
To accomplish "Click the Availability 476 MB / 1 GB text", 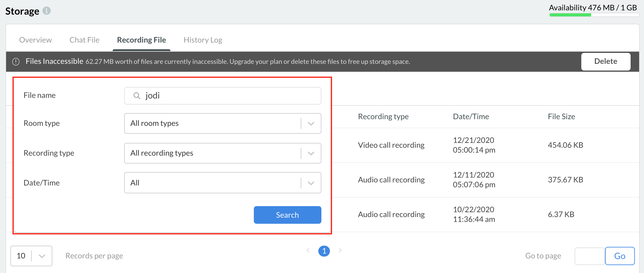I will [x=593, y=8].
